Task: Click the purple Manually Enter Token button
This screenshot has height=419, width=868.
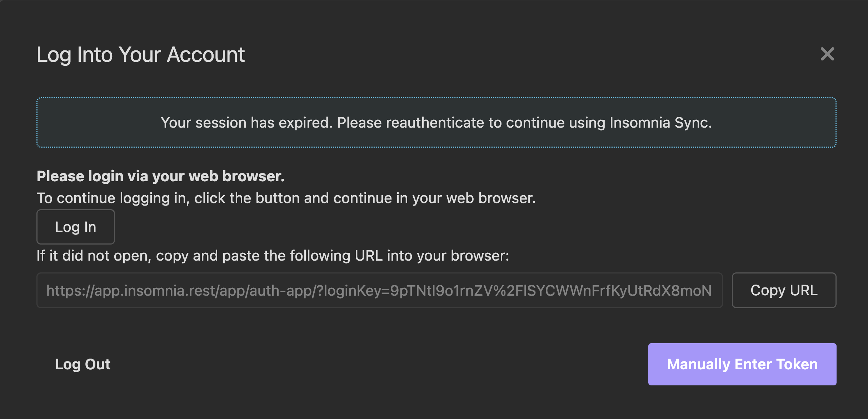Action: coord(742,364)
